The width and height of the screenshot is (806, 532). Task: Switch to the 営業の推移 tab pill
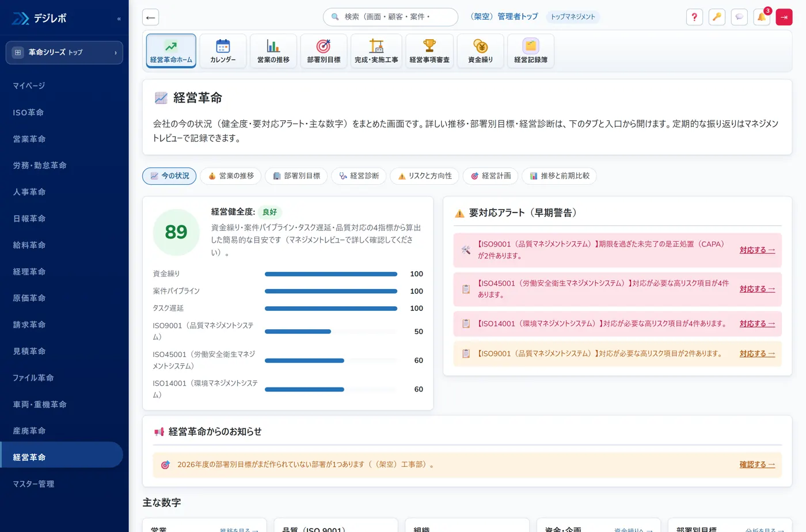coord(231,176)
